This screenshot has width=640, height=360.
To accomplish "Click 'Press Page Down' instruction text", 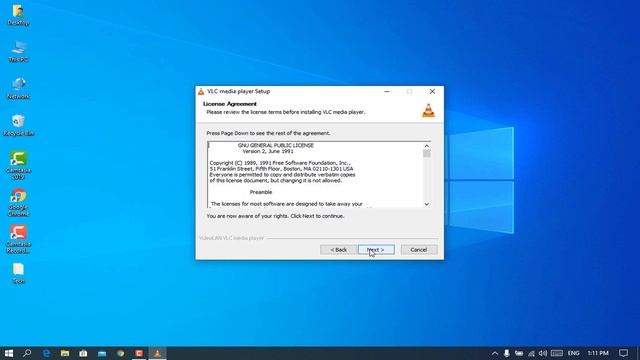I will [268, 133].
